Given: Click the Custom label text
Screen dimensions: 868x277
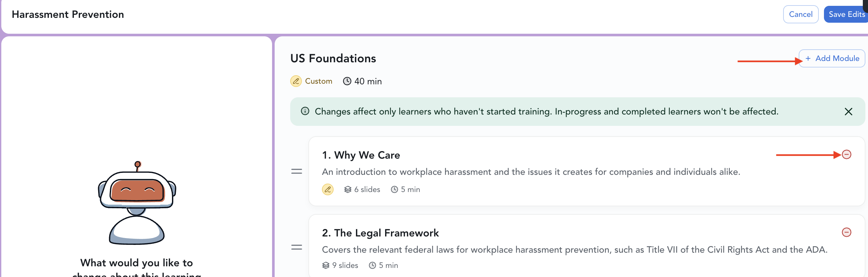Looking at the screenshot, I should [x=318, y=81].
